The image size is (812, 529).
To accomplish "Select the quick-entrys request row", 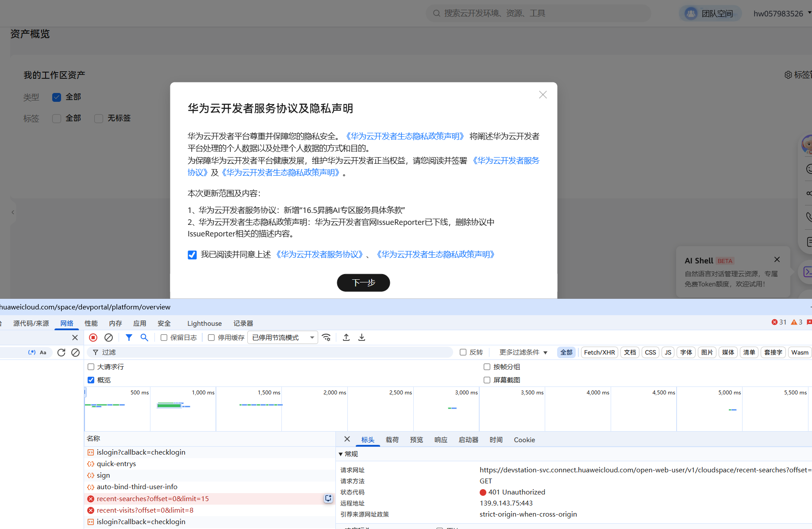I will click(x=209, y=464).
